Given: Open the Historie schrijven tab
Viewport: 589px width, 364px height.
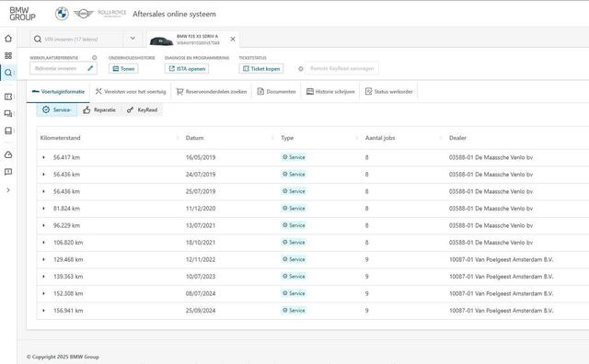Looking at the screenshot, I should point(330,92).
